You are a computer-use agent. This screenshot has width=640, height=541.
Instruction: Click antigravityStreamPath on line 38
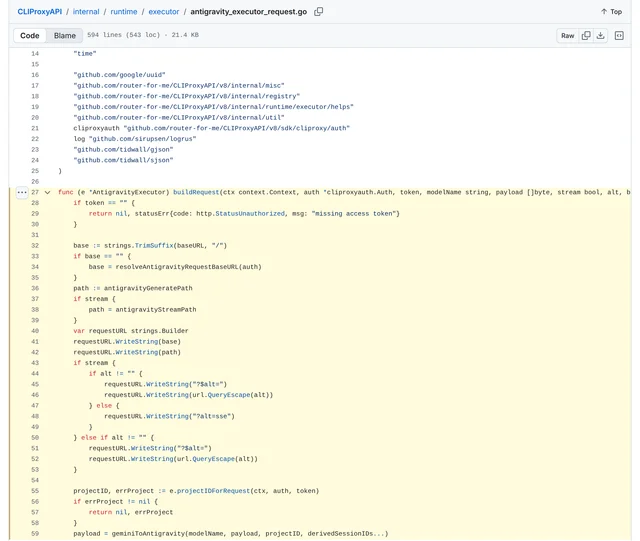[x=156, y=309]
